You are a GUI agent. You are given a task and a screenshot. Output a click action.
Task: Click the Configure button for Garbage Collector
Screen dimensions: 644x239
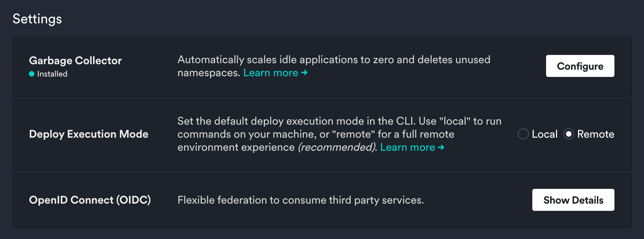(580, 66)
